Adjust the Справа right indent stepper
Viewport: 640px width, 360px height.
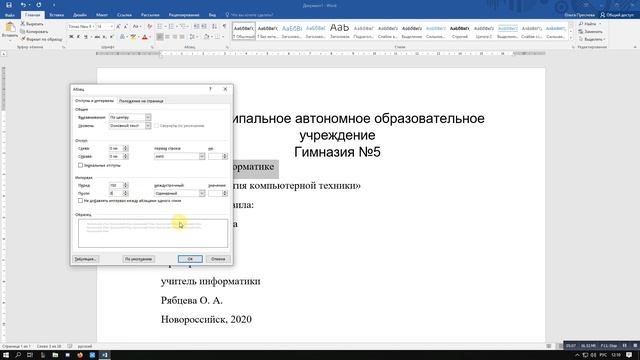click(125, 156)
